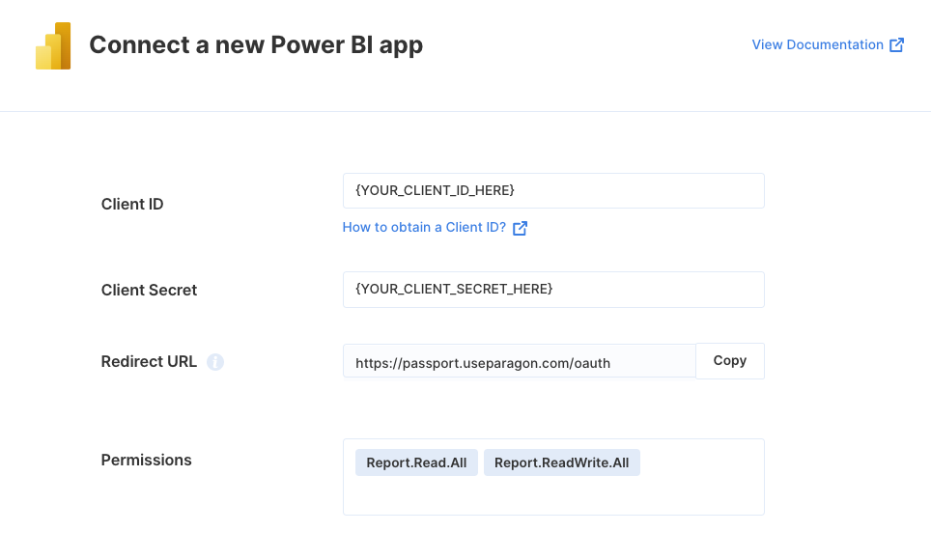Click the {YOUR_CLIENT_SECRET_HERE} placeholder text
Viewport: 931px width, 560px height.
[x=454, y=290]
